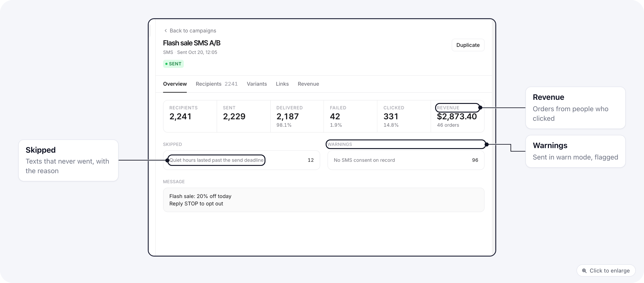
Task: Click the Click to enlarge button
Action: tap(606, 270)
